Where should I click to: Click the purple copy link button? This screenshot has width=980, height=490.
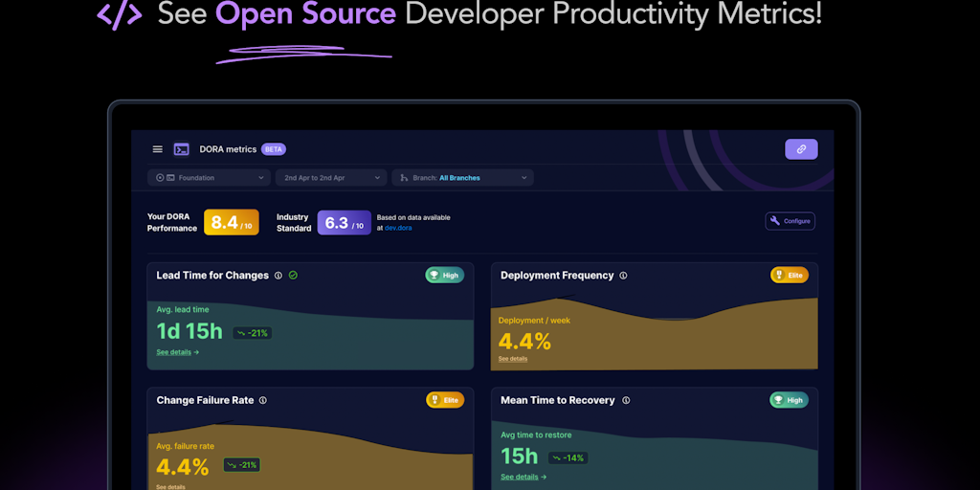pyautogui.click(x=801, y=149)
